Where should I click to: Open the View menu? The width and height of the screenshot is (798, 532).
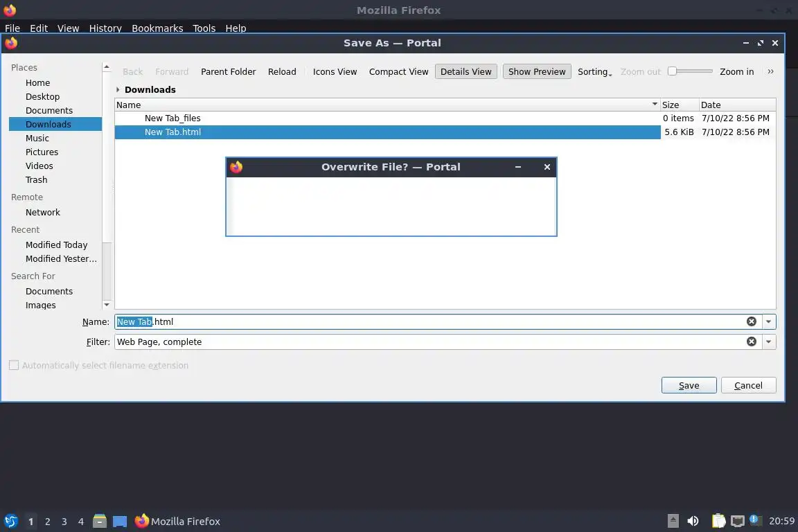click(68, 28)
